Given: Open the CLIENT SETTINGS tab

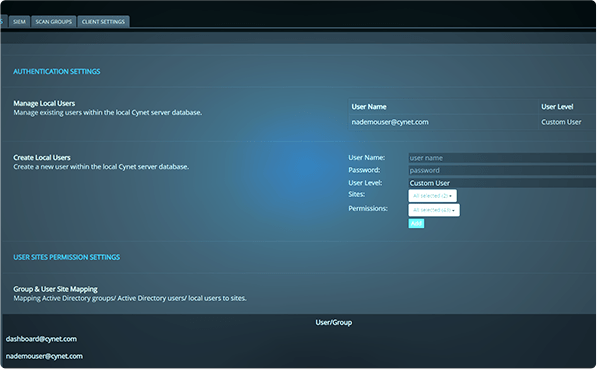Looking at the screenshot, I should 103,22.
